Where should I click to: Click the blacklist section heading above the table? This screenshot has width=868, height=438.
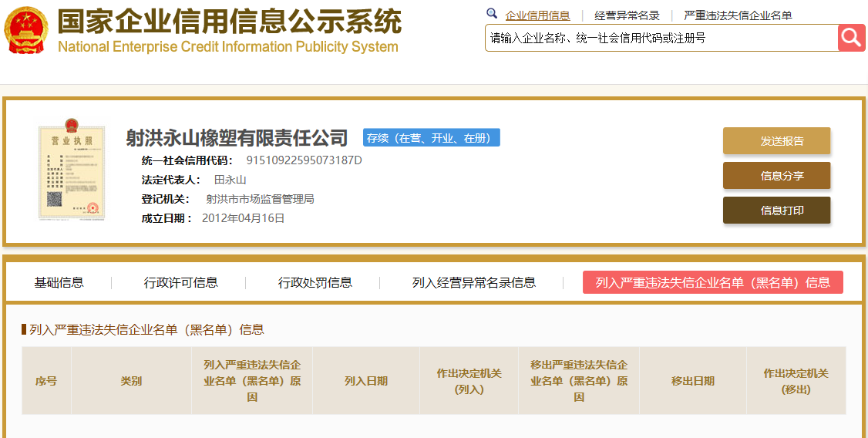(x=146, y=330)
